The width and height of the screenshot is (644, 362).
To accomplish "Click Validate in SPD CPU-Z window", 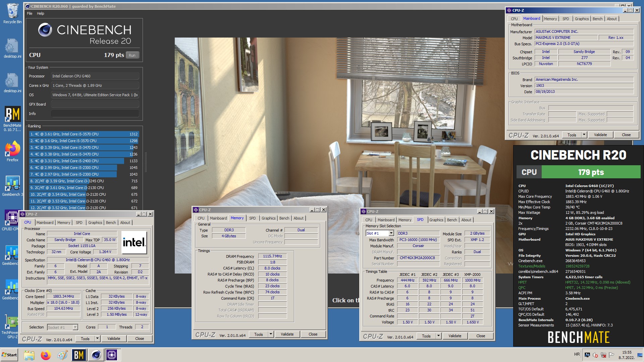I will tap(455, 336).
